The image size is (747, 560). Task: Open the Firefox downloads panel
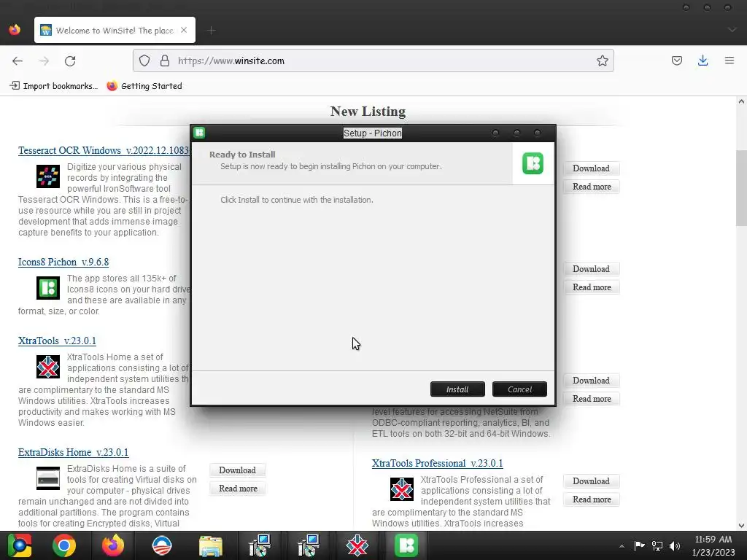(x=703, y=61)
